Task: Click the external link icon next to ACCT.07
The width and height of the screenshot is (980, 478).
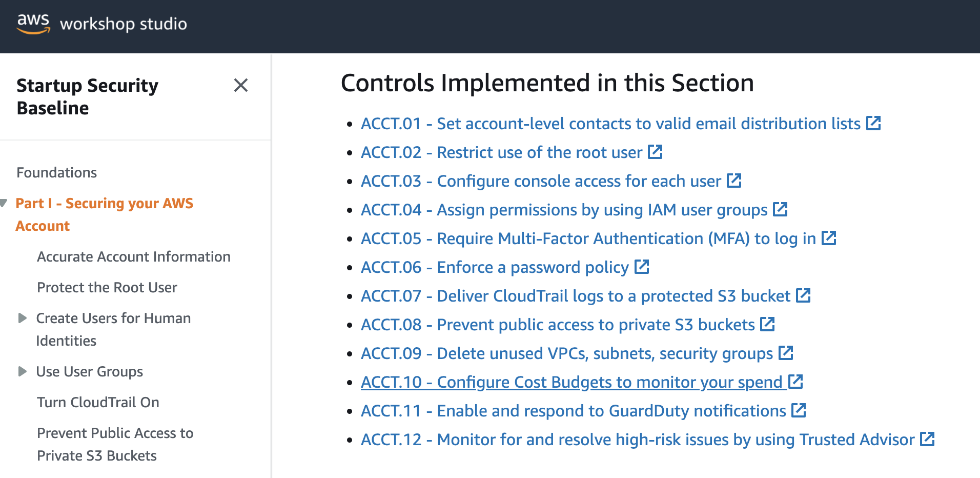Action: pyautogui.click(x=803, y=295)
